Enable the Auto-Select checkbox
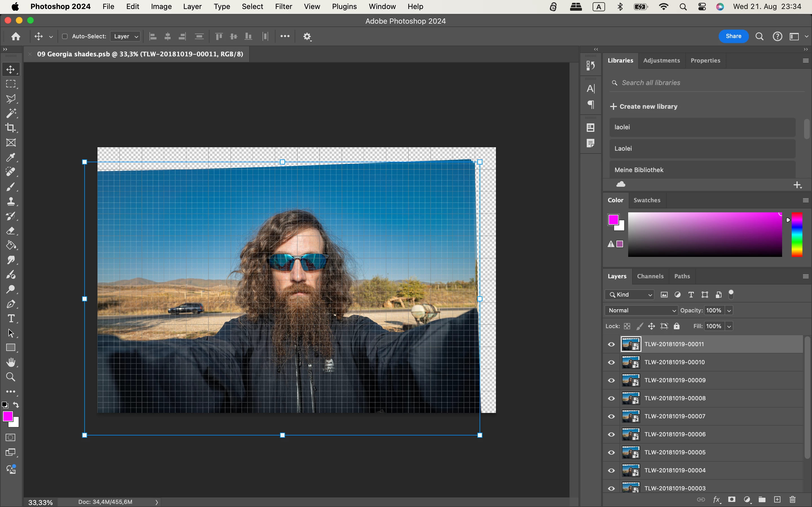 click(65, 36)
